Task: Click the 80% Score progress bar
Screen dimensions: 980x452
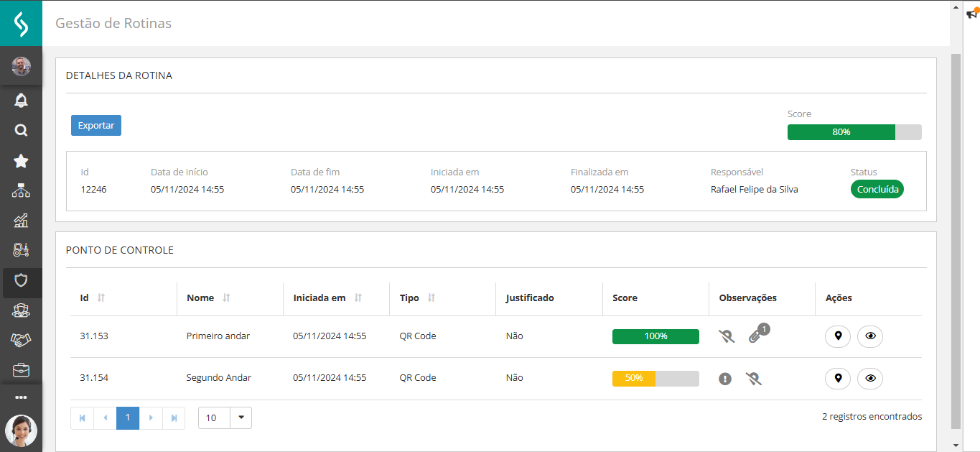Action: click(x=854, y=132)
